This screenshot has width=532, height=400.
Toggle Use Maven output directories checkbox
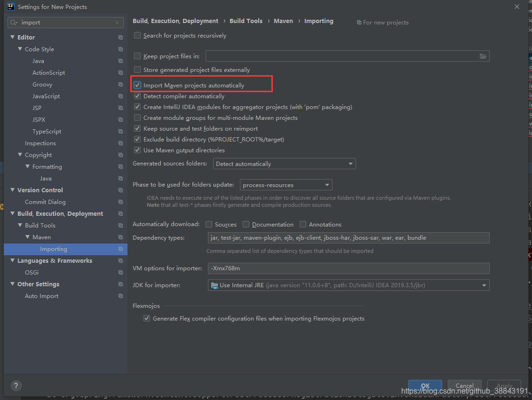pyautogui.click(x=137, y=150)
